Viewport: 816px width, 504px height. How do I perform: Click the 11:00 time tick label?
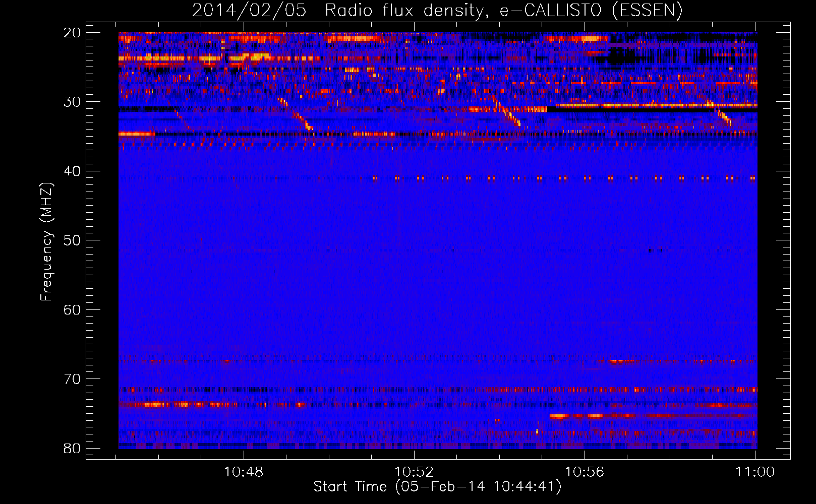755,472
